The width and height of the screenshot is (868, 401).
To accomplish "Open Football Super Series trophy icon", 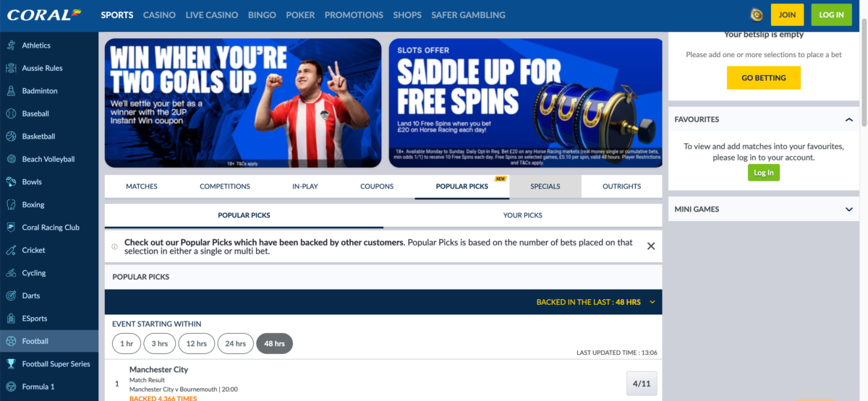I will coord(11,364).
